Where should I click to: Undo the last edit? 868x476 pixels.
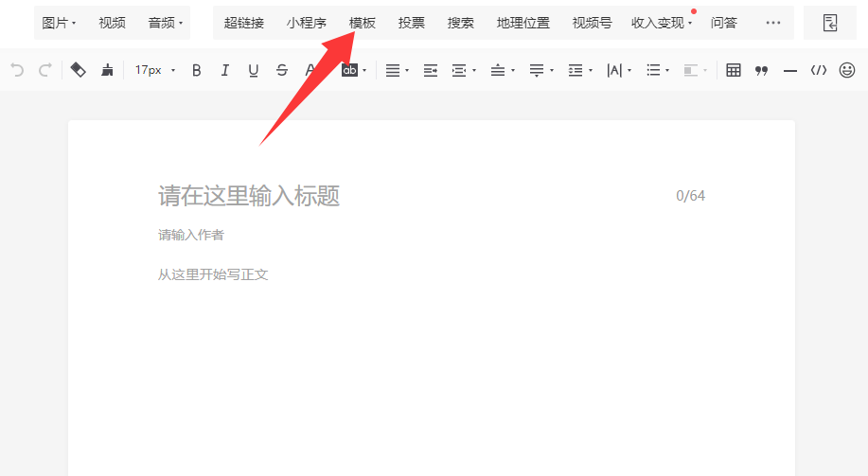(17, 70)
